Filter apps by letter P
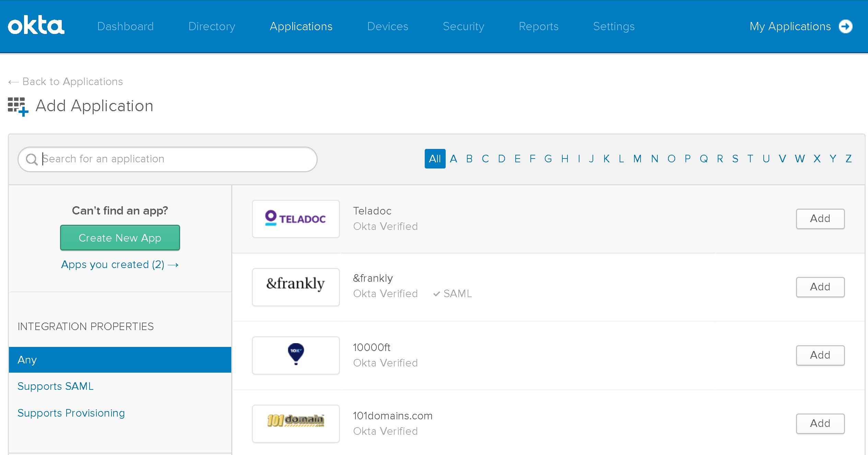 pos(688,159)
